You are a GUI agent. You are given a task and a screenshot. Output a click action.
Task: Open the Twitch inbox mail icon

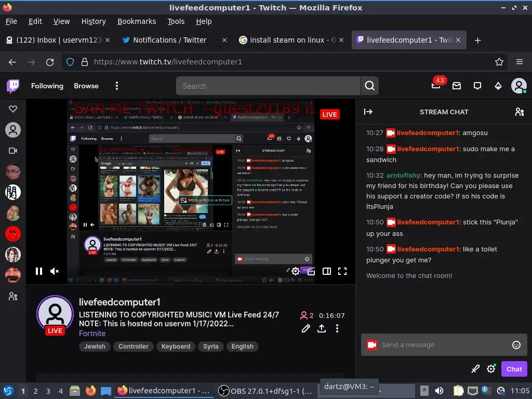[x=457, y=86]
